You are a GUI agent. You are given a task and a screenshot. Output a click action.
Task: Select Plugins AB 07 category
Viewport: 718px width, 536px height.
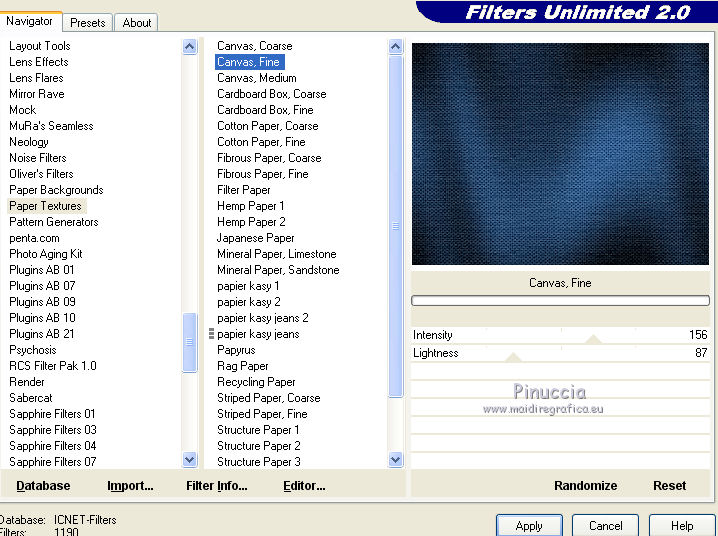[x=42, y=286]
